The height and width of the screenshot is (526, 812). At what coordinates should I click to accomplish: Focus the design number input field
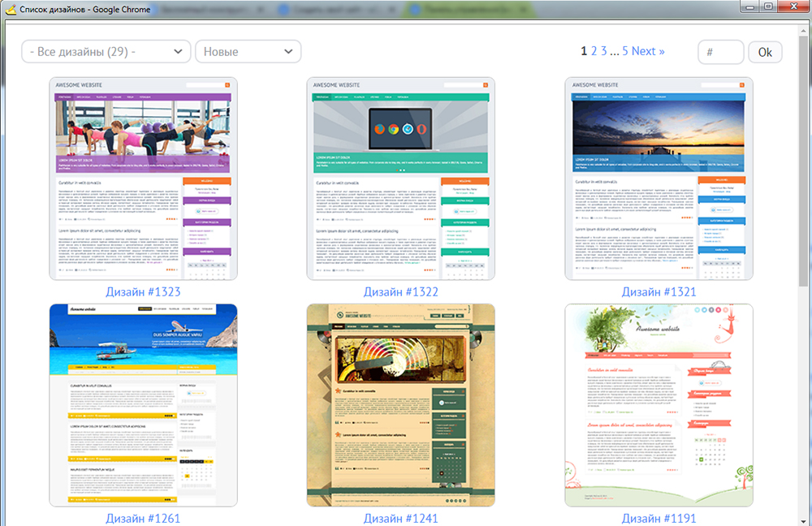[x=720, y=52]
